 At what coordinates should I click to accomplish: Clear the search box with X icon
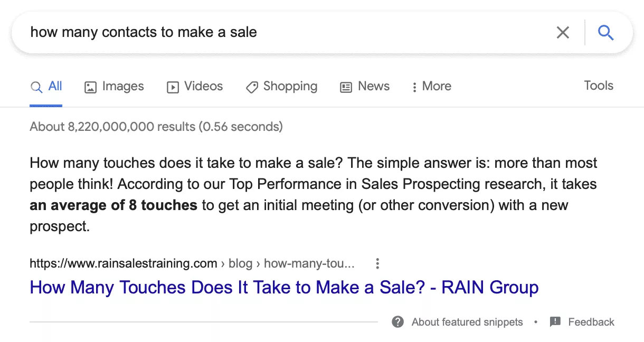tap(563, 33)
